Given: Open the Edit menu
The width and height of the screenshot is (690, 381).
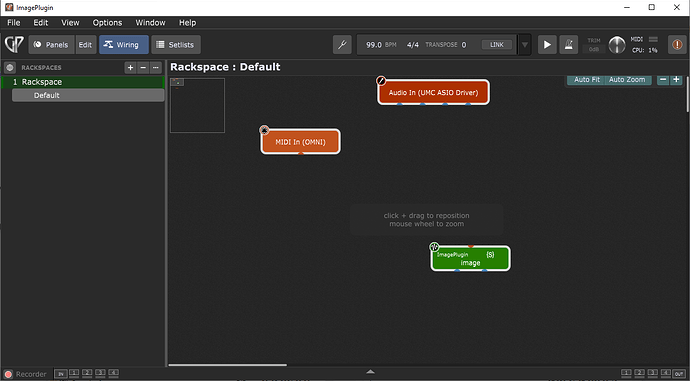Looking at the screenshot, I should 41,22.
